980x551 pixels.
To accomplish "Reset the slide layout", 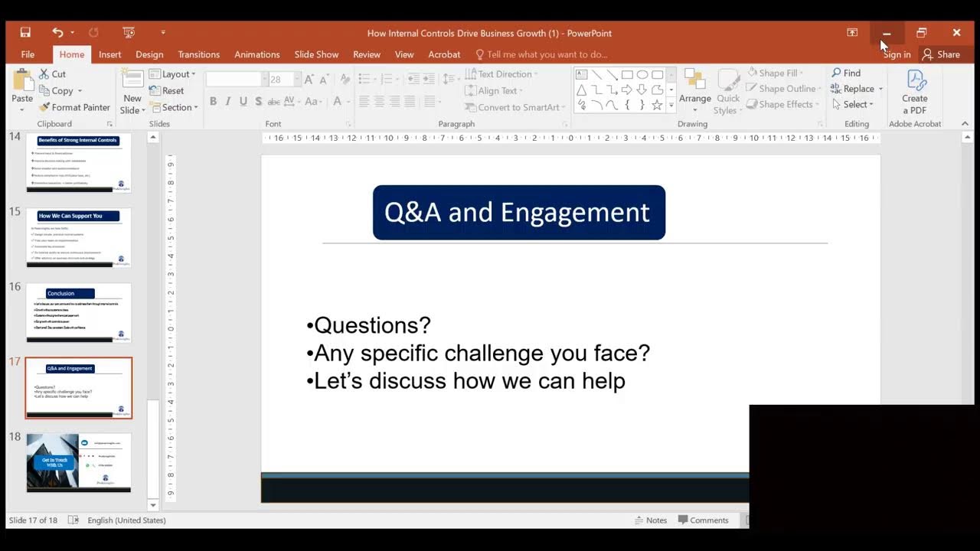I will pyautogui.click(x=166, y=90).
